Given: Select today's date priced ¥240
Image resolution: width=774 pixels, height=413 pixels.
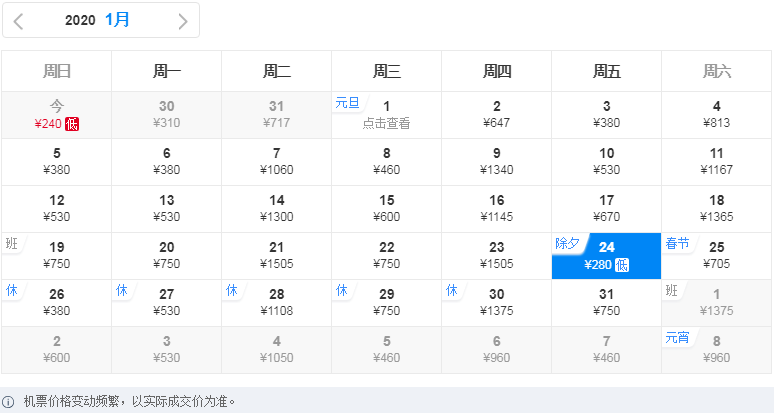Looking at the screenshot, I should pos(56,115).
